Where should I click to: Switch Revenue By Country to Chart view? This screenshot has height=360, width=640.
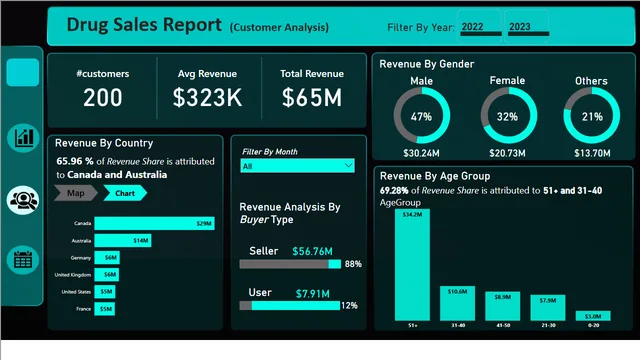point(125,193)
